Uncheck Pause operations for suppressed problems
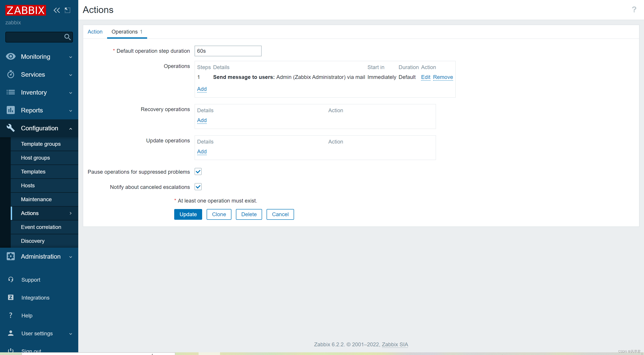This screenshot has height=355, width=644. [x=198, y=171]
